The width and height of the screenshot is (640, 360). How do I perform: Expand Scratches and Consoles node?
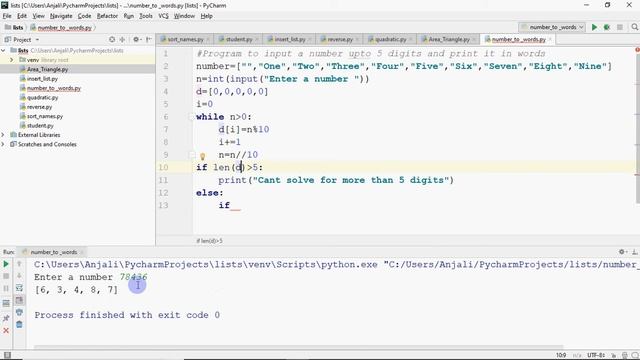(3, 144)
